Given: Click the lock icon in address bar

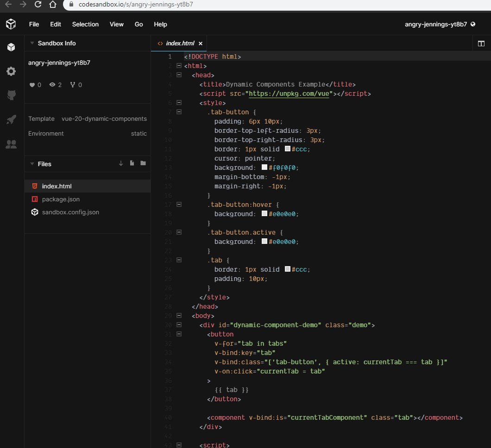Looking at the screenshot, I should click(x=71, y=4).
